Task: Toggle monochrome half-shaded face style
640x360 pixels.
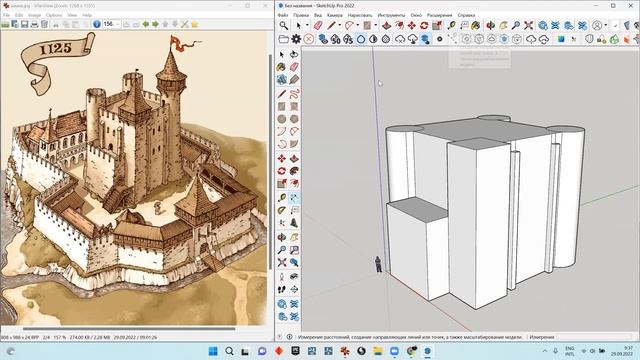Action: click(373, 39)
